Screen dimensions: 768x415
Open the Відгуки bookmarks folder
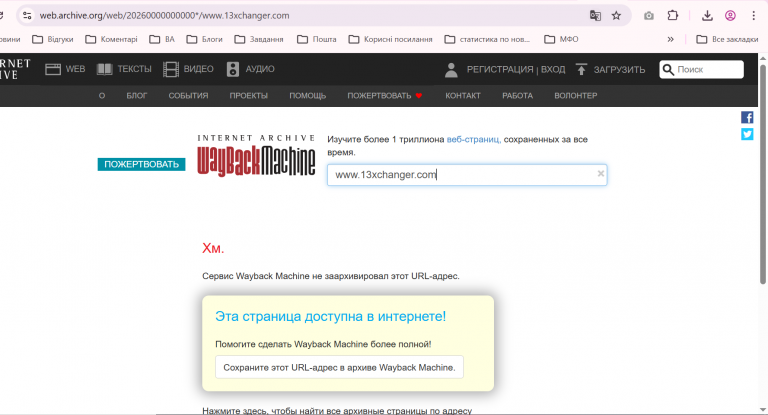pos(53,39)
